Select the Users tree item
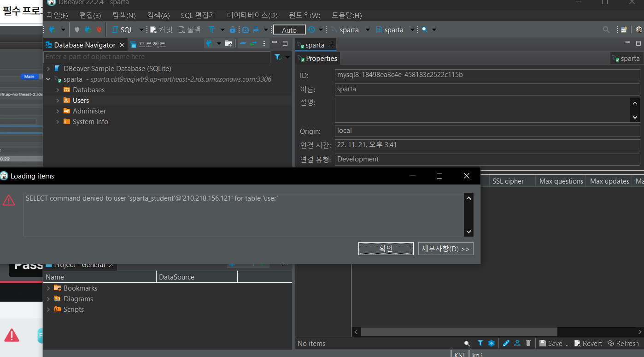 (81, 101)
